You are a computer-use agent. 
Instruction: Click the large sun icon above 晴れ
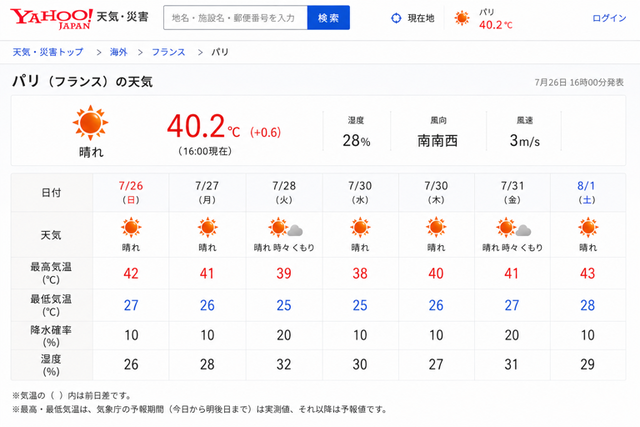pyautogui.click(x=91, y=122)
